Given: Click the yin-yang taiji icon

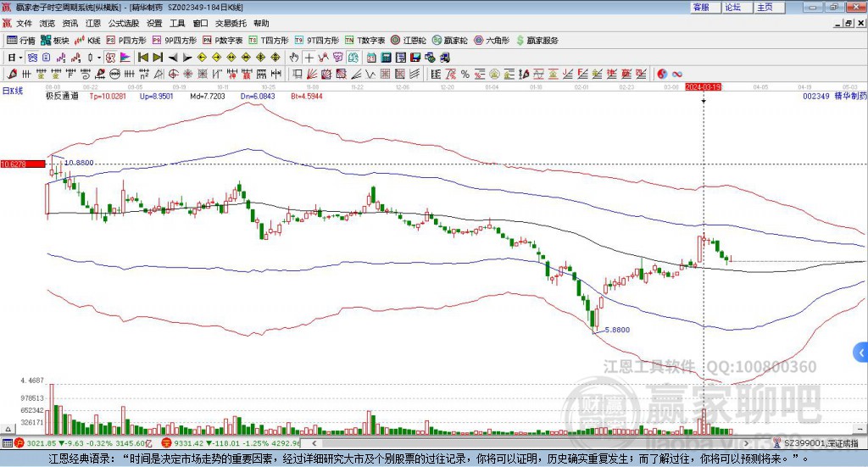Looking at the screenshot, I should (662, 74).
